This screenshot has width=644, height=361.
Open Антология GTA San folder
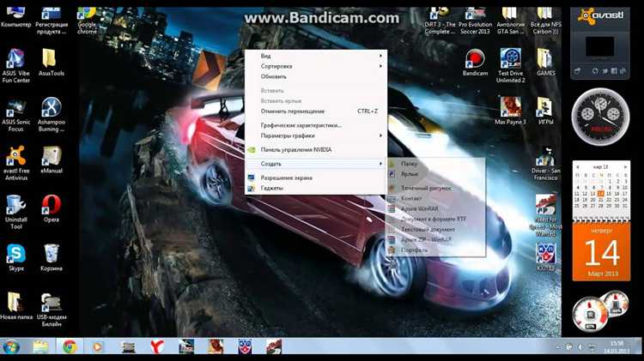tap(510, 21)
